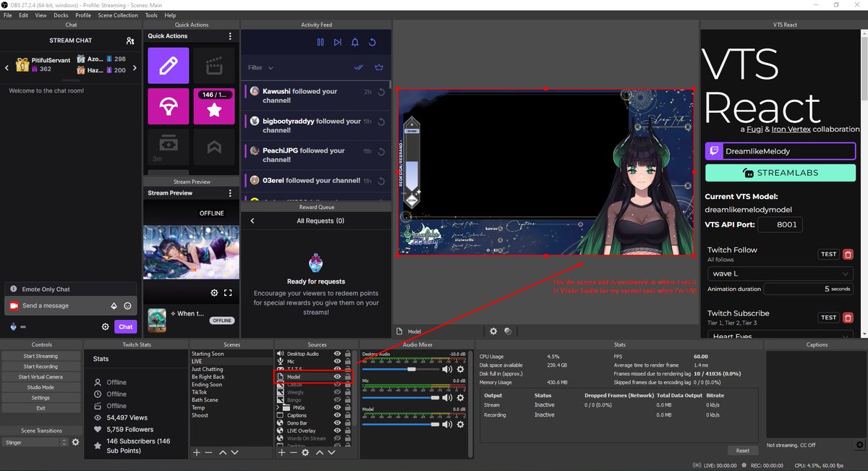Viewport: 868px width, 471px height.
Task: Hide the Model source with the eye icon
Action: click(338, 376)
